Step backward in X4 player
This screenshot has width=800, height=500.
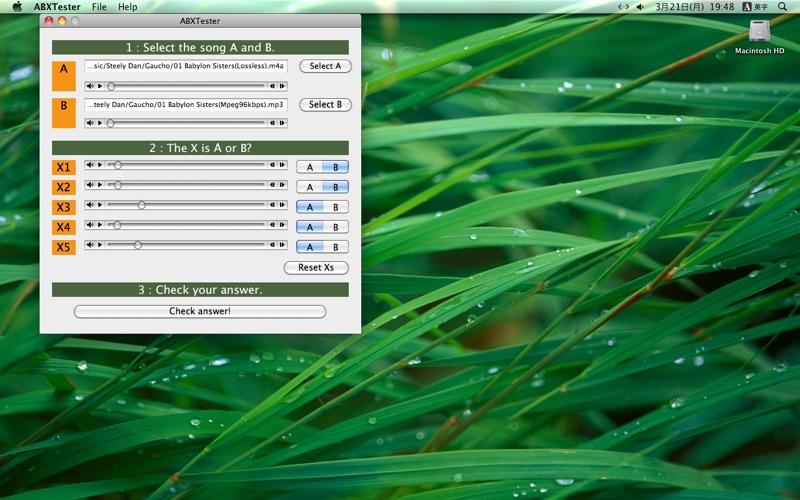(x=272, y=224)
